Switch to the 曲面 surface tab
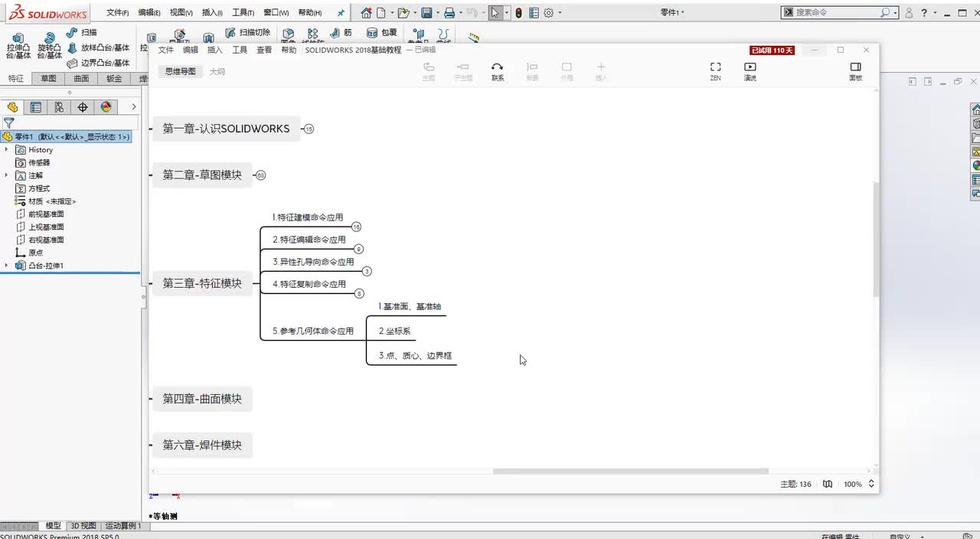Image resolution: width=980 pixels, height=539 pixels. (x=81, y=78)
